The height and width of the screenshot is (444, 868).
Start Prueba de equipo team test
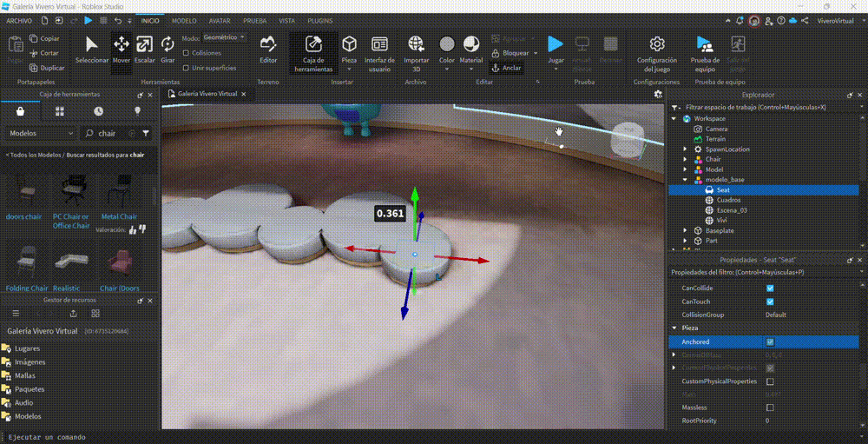coord(705,54)
